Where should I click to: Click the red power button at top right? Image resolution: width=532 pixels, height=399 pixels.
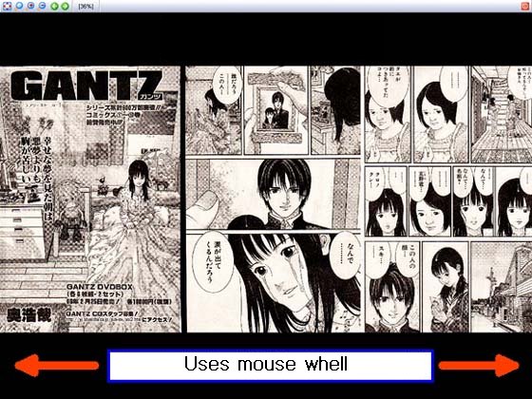[525, 6]
